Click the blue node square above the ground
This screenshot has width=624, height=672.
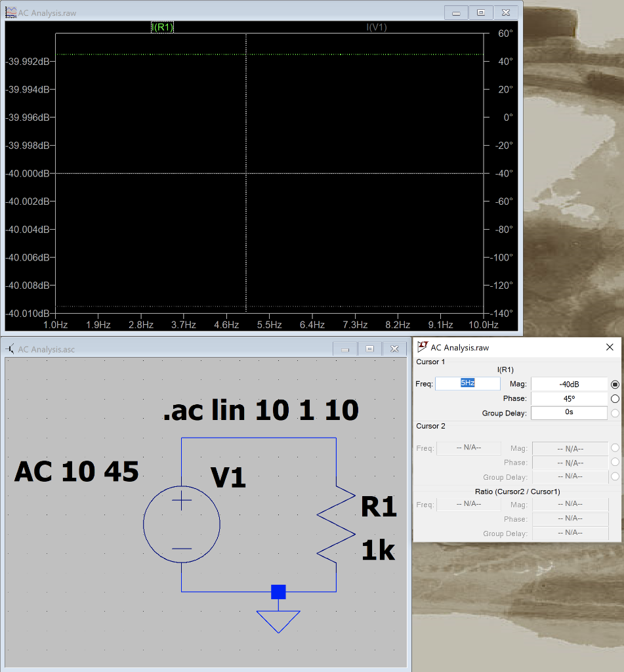[x=279, y=591]
